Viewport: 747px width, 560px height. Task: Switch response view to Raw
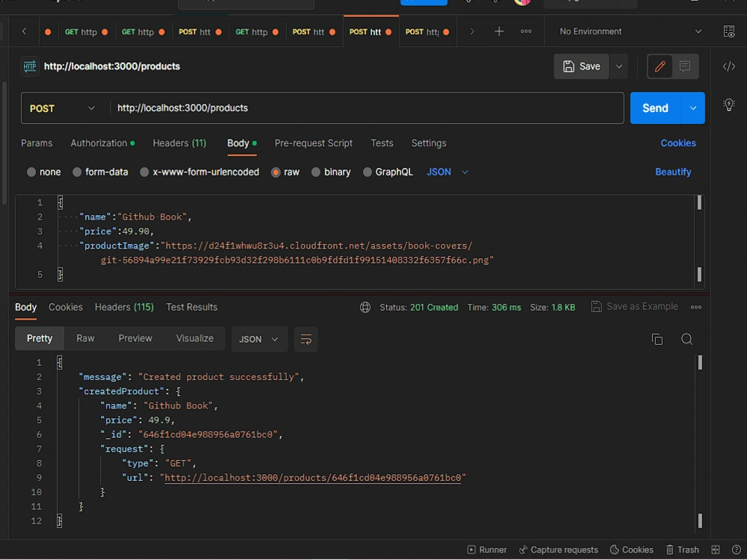point(85,338)
